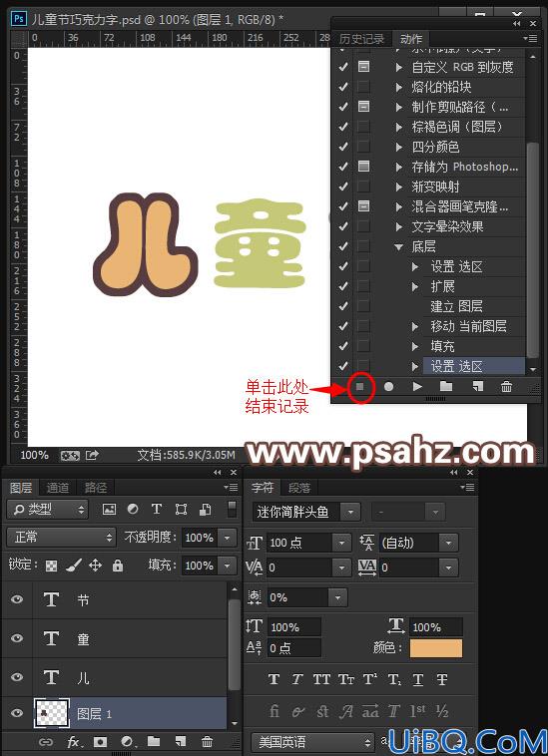
Task: Apply strikethrough in Character panel
Action: tap(442, 680)
